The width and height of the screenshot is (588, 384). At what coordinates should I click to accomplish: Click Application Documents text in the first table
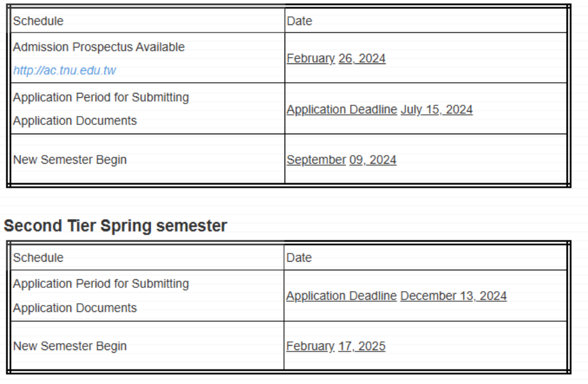point(75,120)
